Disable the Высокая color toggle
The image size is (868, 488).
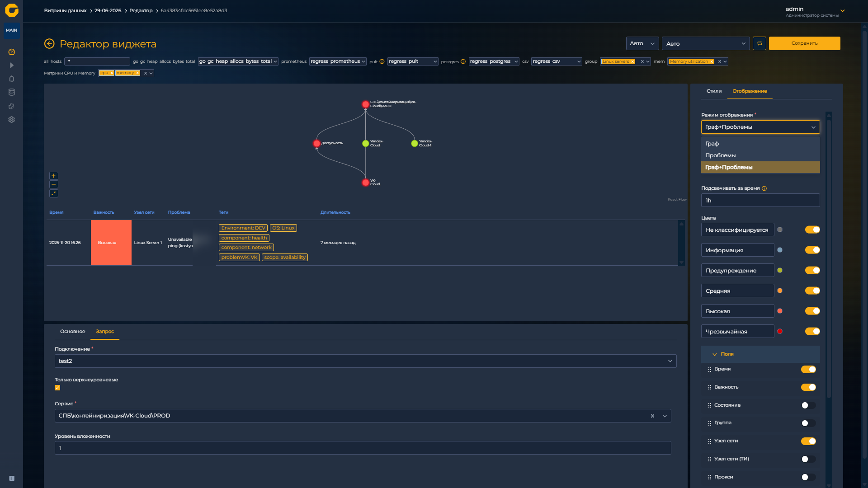coord(812,311)
